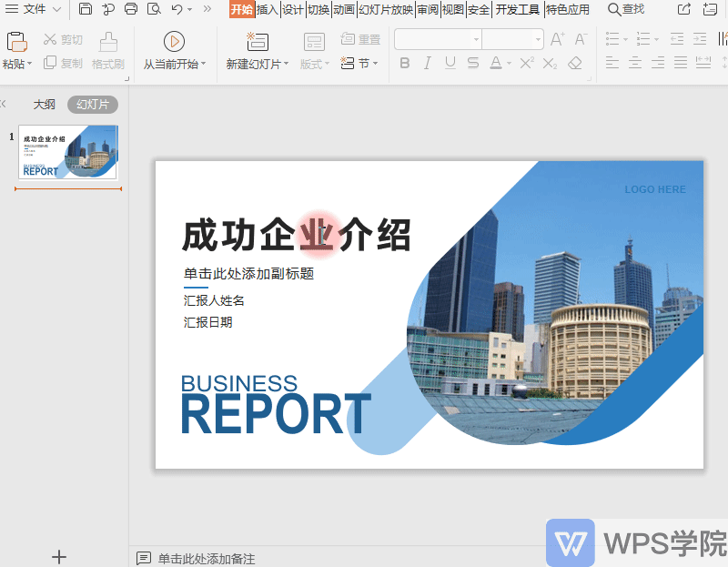Screen dimensions: 728x567
Task: Click the Font Color A icon
Action: point(495,63)
